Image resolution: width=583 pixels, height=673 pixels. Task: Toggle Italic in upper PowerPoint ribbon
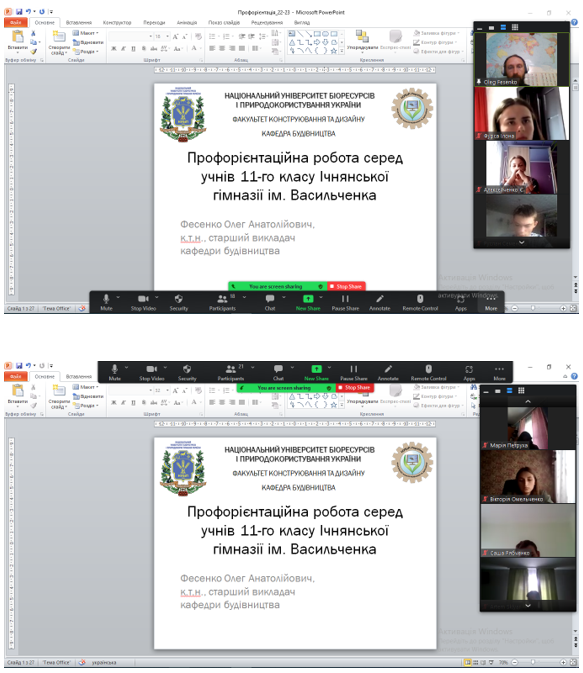[123, 49]
